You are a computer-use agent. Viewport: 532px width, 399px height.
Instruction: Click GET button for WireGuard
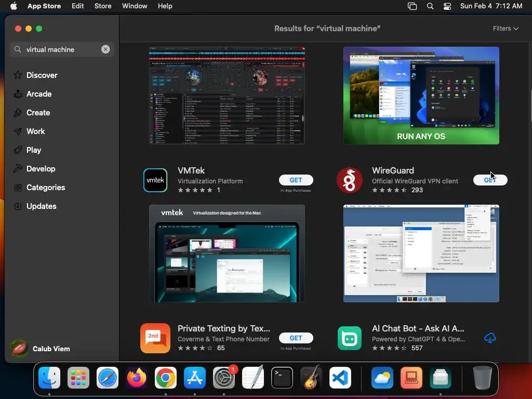pyautogui.click(x=490, y=180)
